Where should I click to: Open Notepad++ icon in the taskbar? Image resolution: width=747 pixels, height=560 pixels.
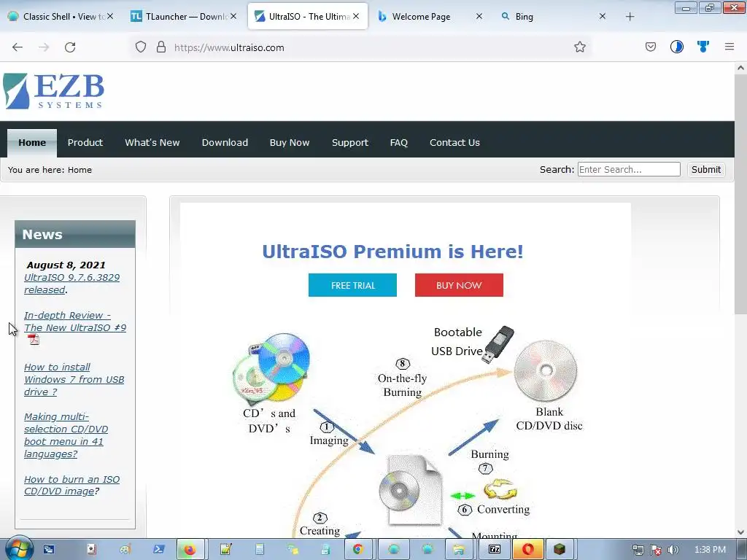225,550
